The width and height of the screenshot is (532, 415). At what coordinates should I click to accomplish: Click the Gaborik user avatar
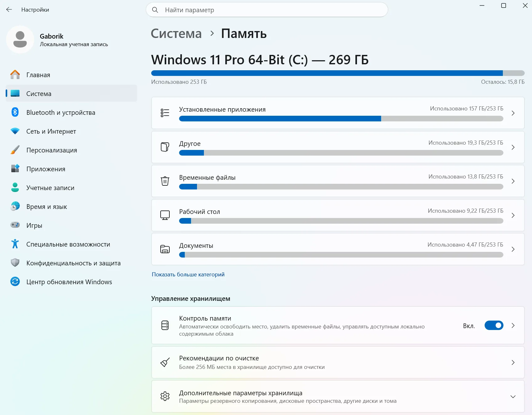(20, 40)
